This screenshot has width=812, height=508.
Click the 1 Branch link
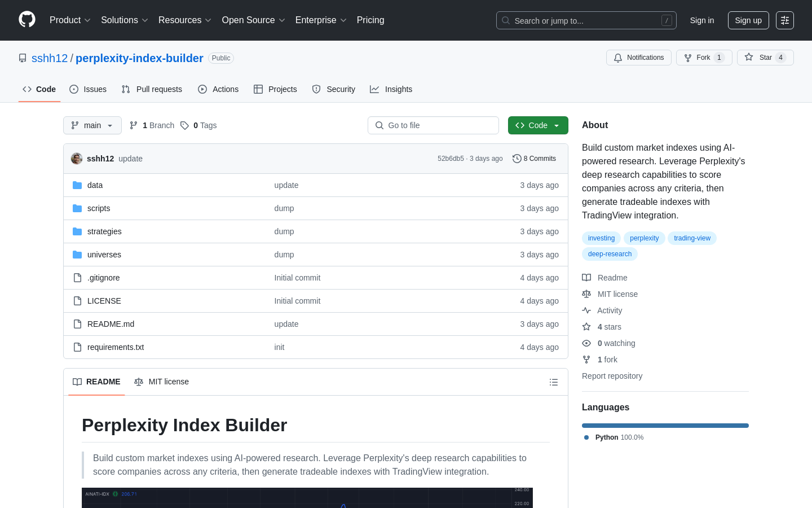(152, 125)
